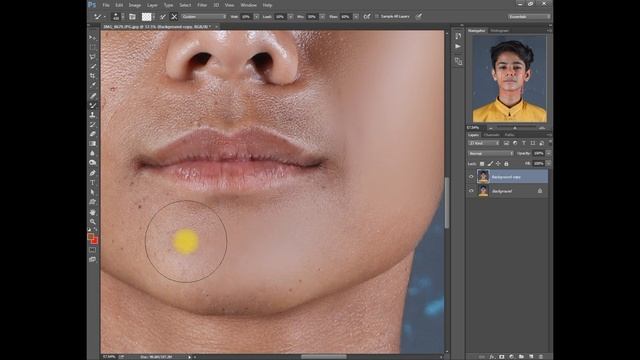Toggle lock image pixels brush icon

tap(490, 164)
